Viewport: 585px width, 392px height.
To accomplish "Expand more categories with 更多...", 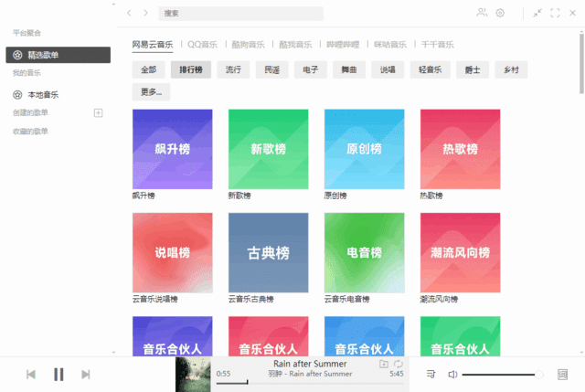I will [x=151, y=91].
